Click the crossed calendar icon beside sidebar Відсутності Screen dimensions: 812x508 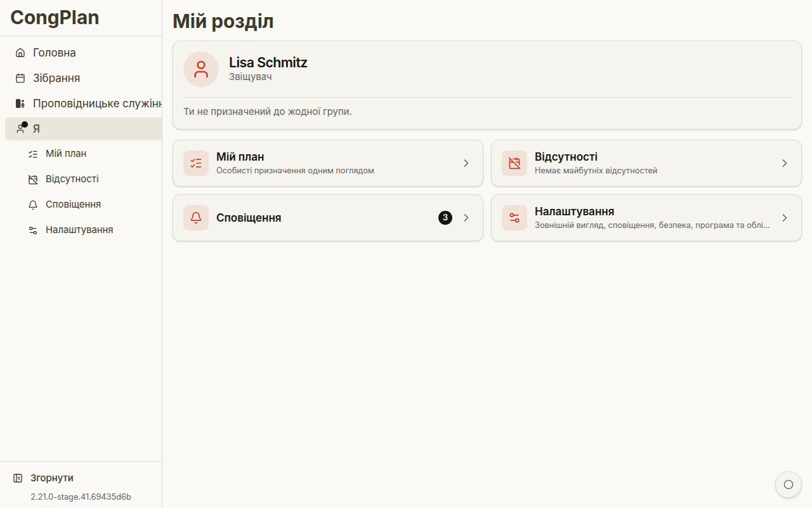[33, 179]
